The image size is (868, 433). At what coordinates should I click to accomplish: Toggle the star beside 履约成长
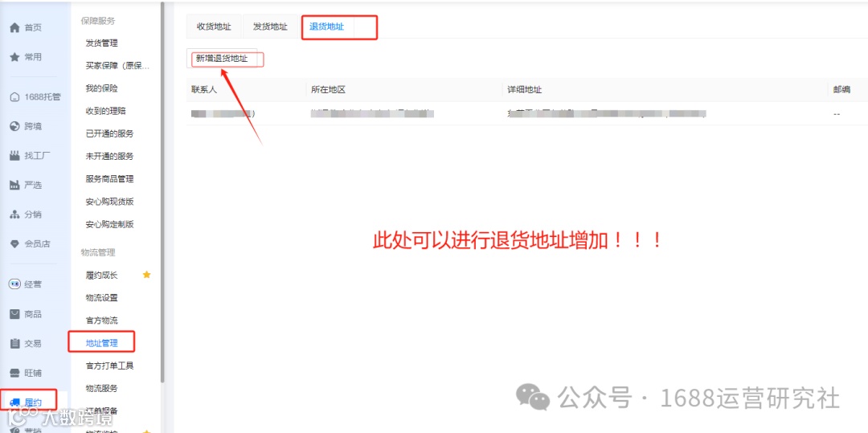click(x=147, y=275)
